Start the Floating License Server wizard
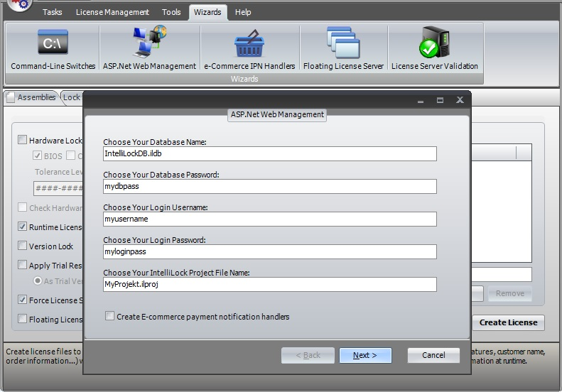The height and width of the screenshot is (392, 562). click(x=343, y=49)
